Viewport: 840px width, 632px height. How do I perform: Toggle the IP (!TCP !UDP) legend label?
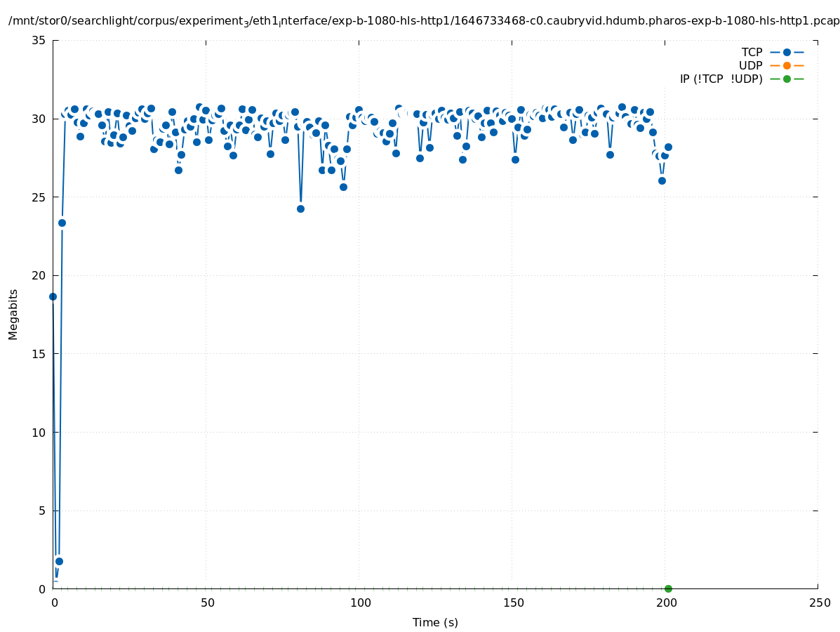pyautogui.click(x=721, y=79)
